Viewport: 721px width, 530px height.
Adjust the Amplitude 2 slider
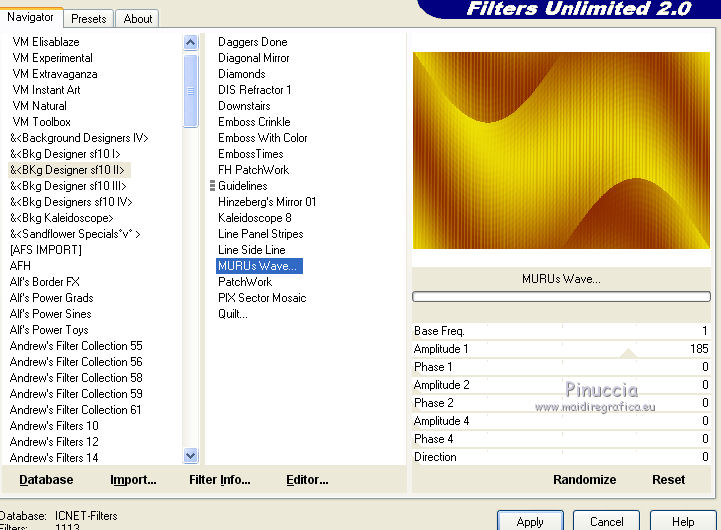(x=561, y=385)
